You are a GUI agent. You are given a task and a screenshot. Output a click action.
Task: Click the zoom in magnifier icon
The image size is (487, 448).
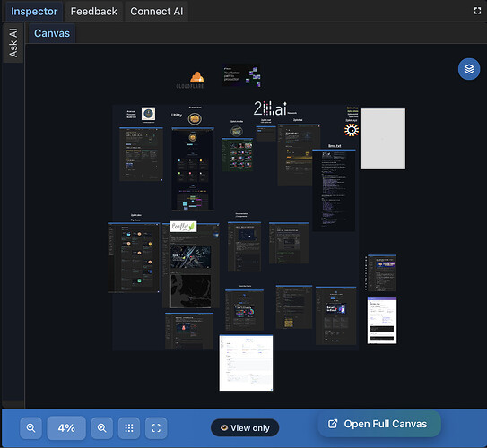pos(102,428)
